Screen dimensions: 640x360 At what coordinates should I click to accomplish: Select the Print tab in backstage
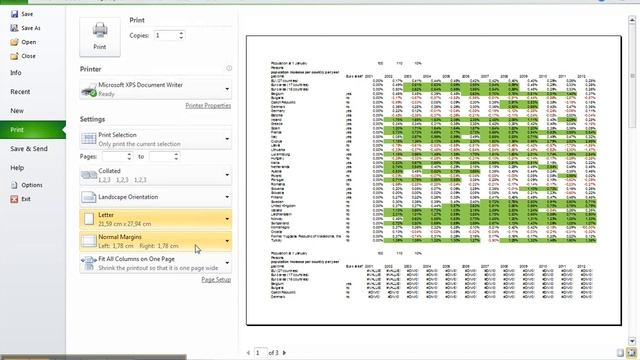click(33, 130)
